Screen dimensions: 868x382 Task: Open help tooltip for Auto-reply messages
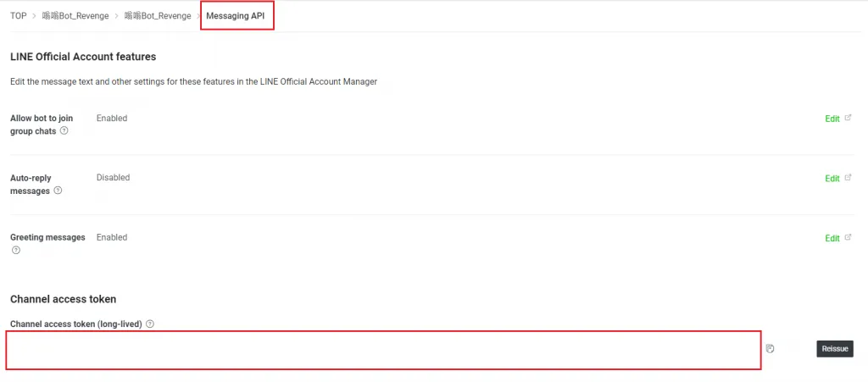(x=58, y=191)
